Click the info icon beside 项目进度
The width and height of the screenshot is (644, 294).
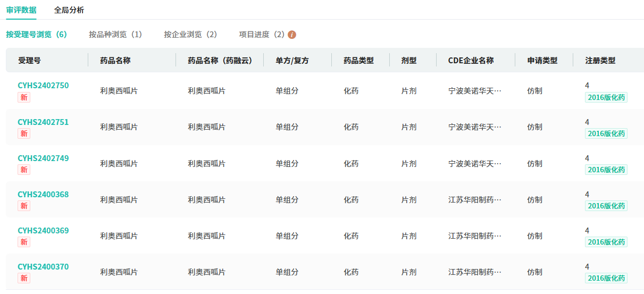[x=292, y=35]
